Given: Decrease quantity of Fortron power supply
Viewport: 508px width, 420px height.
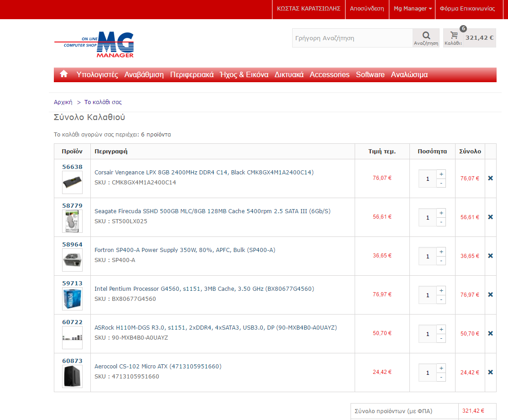Looking at the screenshot, I should click(x=441, y=261).
